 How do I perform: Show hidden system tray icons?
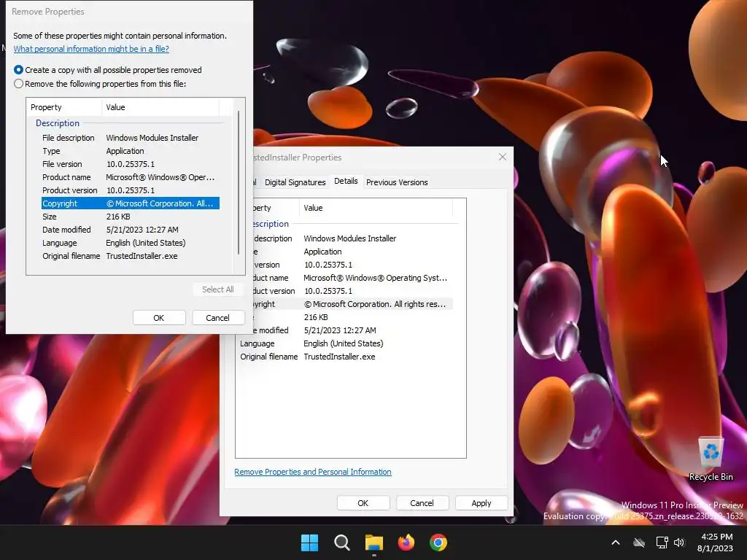click(x=616, y=542)
